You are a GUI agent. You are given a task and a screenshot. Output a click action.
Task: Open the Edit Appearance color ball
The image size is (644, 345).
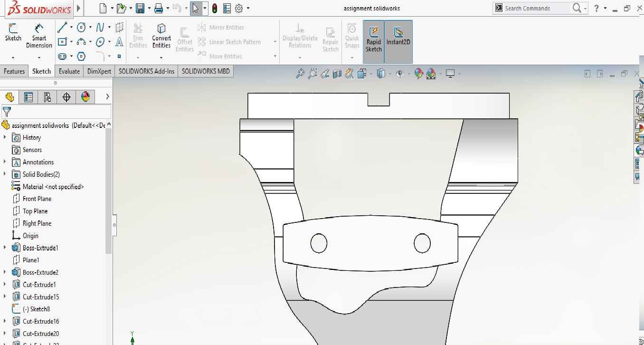tap(418, 74)
